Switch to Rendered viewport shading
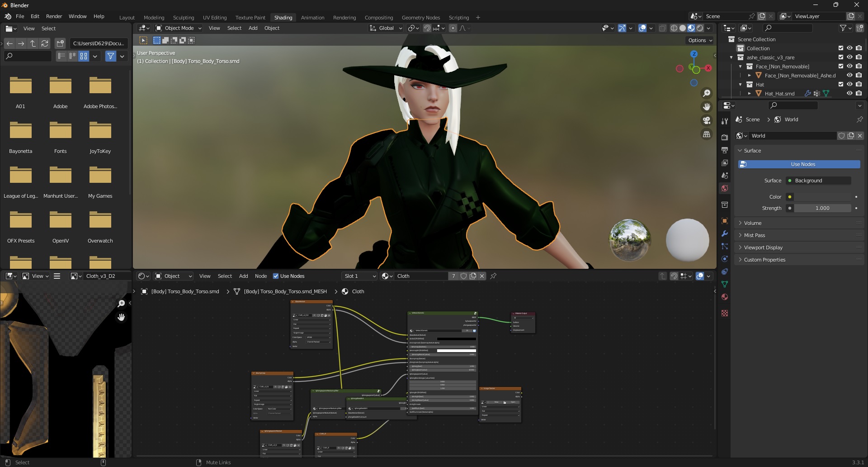868x467 pixels. click(x=699, y=28)
